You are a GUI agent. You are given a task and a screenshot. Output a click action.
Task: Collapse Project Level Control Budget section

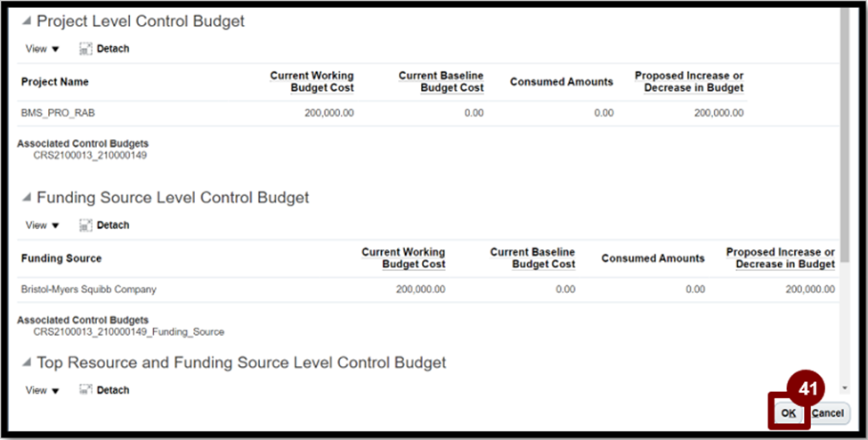point(26,21)
